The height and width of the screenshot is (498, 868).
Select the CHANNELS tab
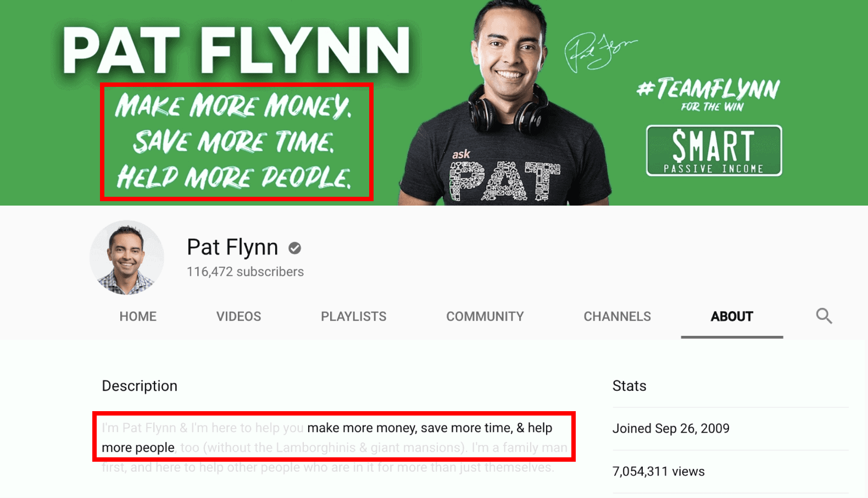click(x=617, y=317)
